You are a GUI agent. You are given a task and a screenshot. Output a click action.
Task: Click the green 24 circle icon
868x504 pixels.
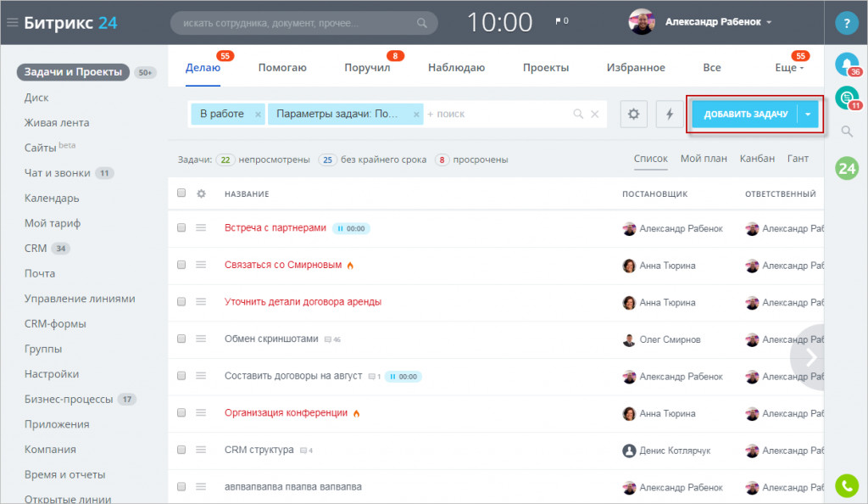[847, 168]
